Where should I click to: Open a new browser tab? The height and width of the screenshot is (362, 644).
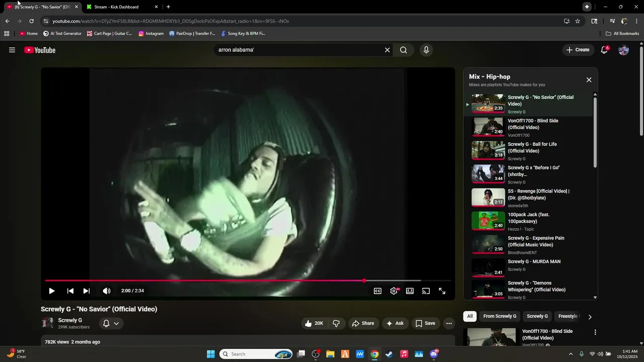[168, 7]
